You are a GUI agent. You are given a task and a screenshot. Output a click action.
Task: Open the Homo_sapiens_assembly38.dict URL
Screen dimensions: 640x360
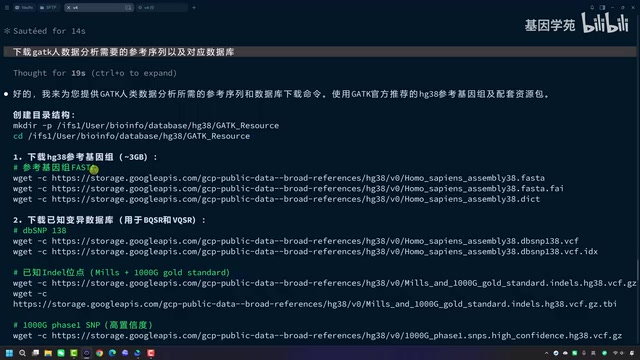click(x=296, y=199)
